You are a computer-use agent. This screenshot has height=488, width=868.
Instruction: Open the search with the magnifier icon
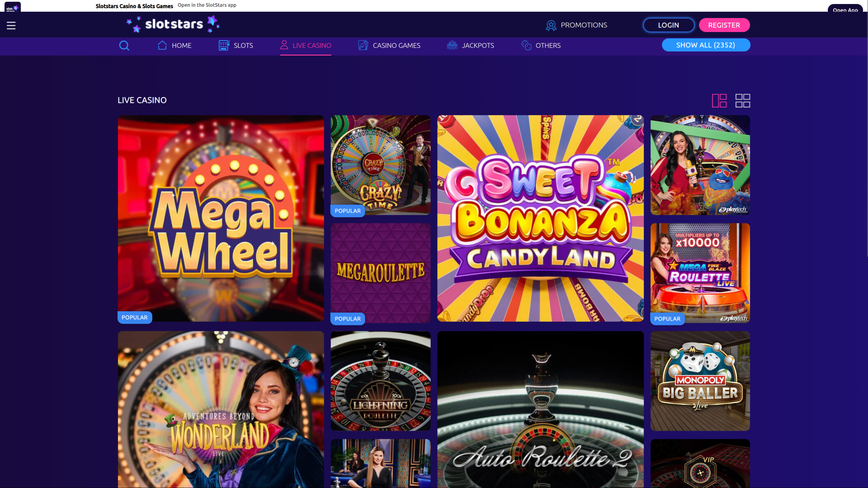(x=124, y=46)
